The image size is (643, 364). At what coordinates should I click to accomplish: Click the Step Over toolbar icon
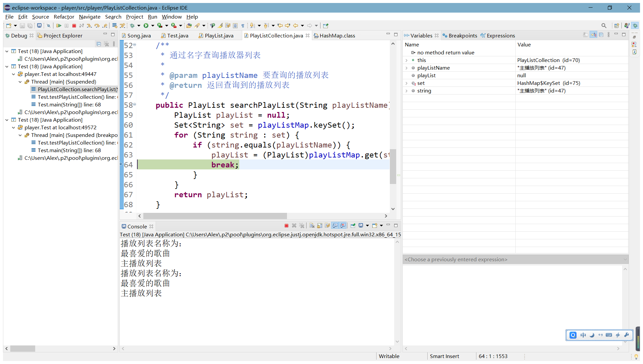tap(97, 26)
